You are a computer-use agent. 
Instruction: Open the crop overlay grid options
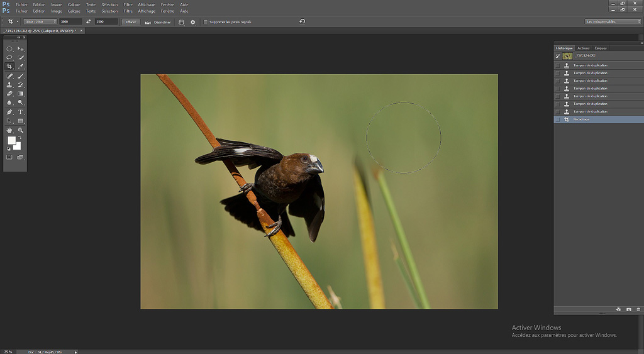tap(181, 22)
